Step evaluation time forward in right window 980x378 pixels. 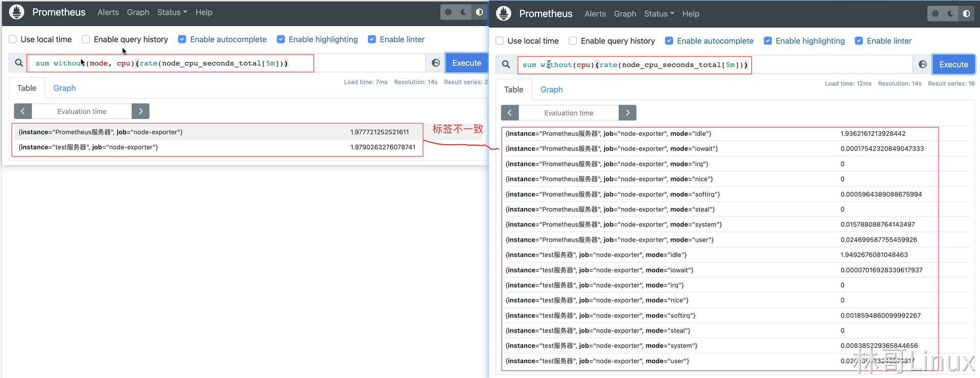click(627, 113)
